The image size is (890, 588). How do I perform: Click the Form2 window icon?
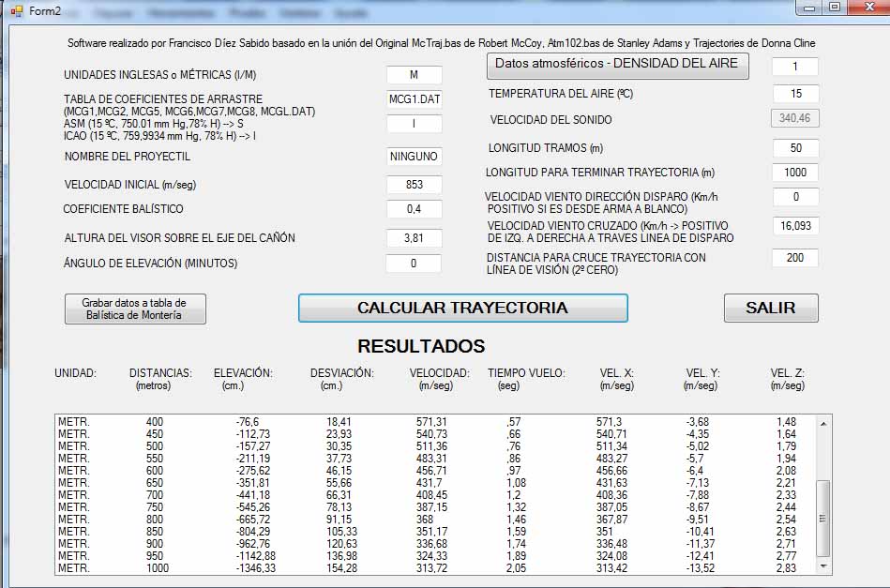(15, 9)
